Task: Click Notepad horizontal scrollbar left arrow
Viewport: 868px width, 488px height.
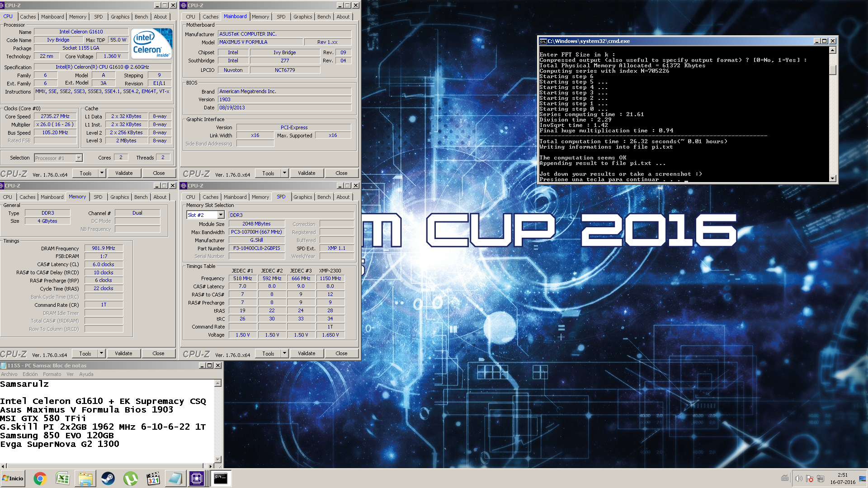Action: (3, 466)
